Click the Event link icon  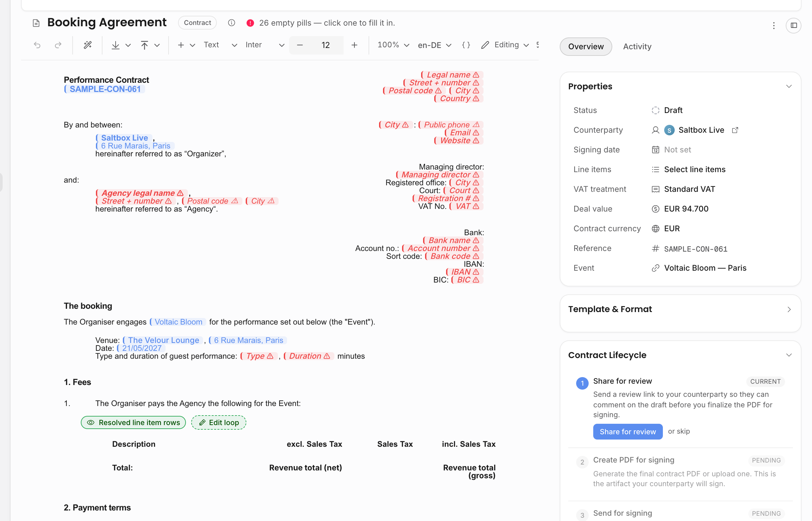(x=655, y=268)
